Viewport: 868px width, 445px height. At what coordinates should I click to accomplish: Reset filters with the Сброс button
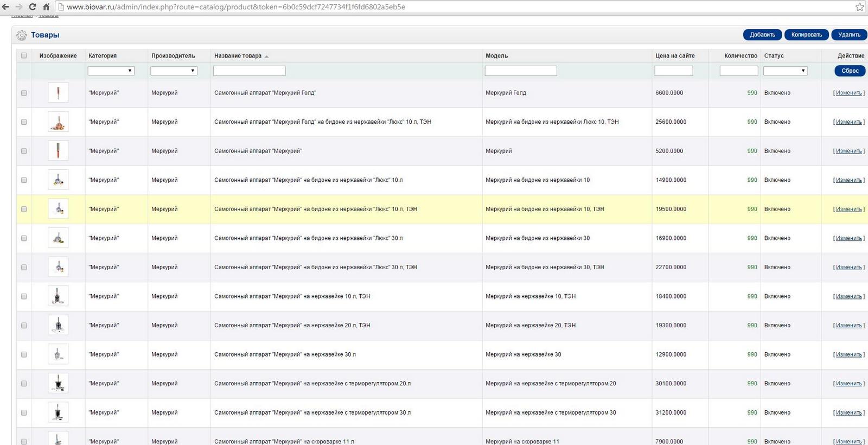click(x=850, y=71)
